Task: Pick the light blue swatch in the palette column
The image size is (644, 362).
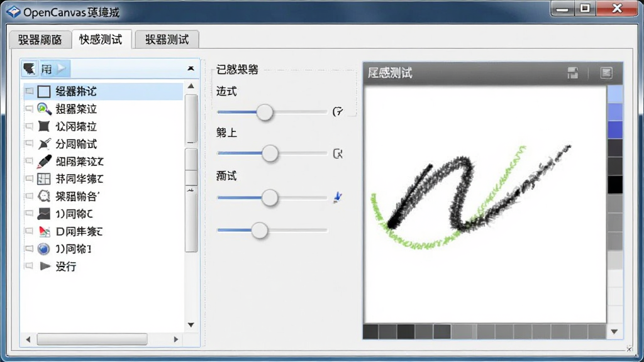Action: click(615, 94)
